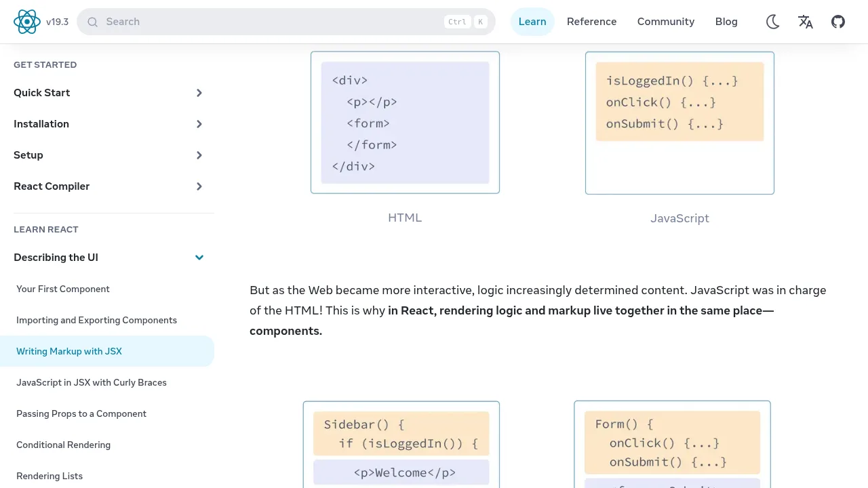Click the search magnifier icon

pyautogui.click(x=93, y=22)
